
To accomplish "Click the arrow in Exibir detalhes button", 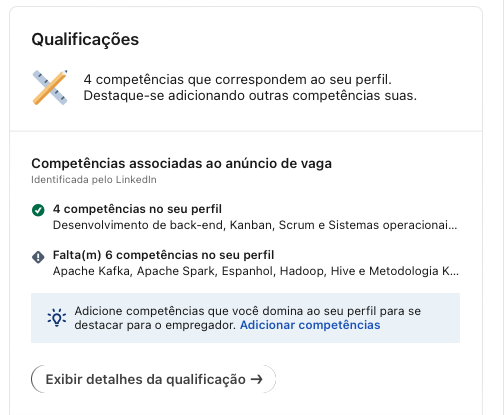I will tap(256, 379).
